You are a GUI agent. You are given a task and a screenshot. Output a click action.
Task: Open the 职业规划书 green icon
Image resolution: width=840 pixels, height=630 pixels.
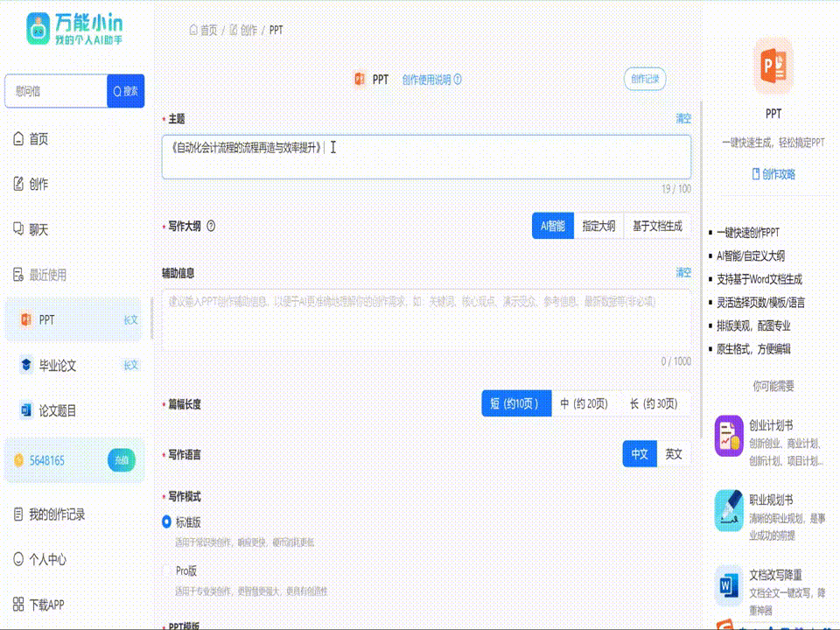point(728,510)
